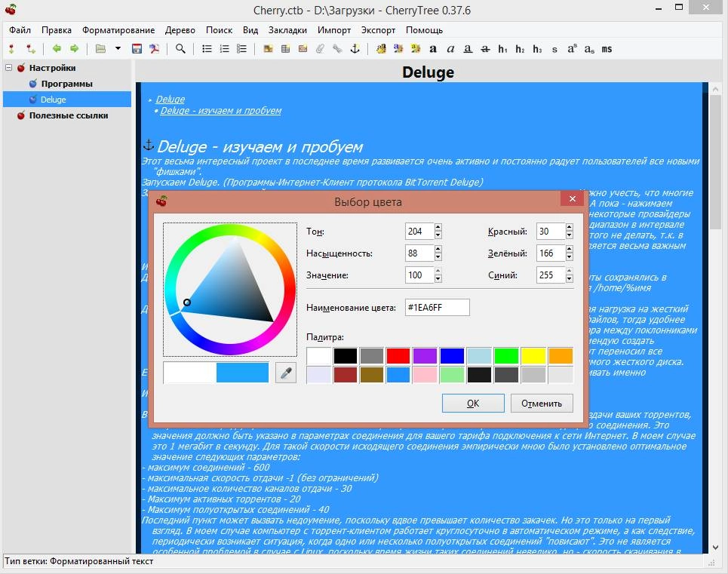Increase the Значение value with up arrow
The width and height of the screenshot is (728, 574).
coord(438,271)
